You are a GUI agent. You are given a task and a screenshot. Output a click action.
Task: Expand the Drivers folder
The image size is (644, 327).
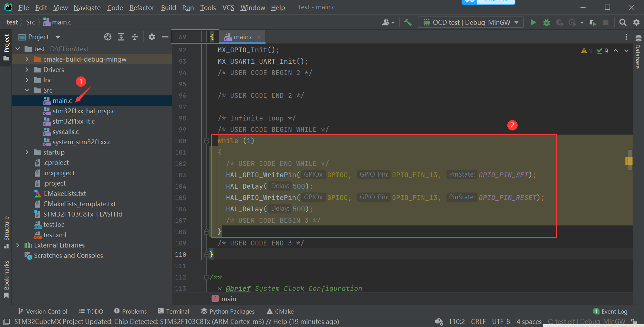coord(27,70)
